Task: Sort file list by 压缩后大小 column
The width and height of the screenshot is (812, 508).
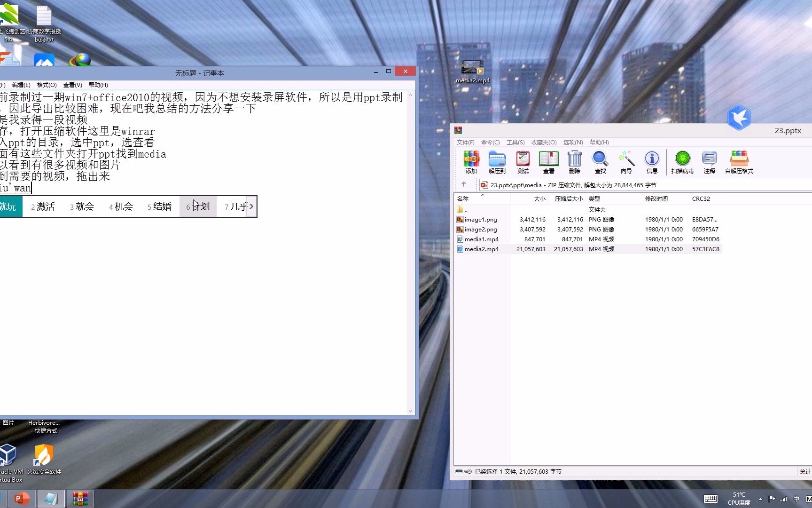Action: coord(567,199)
